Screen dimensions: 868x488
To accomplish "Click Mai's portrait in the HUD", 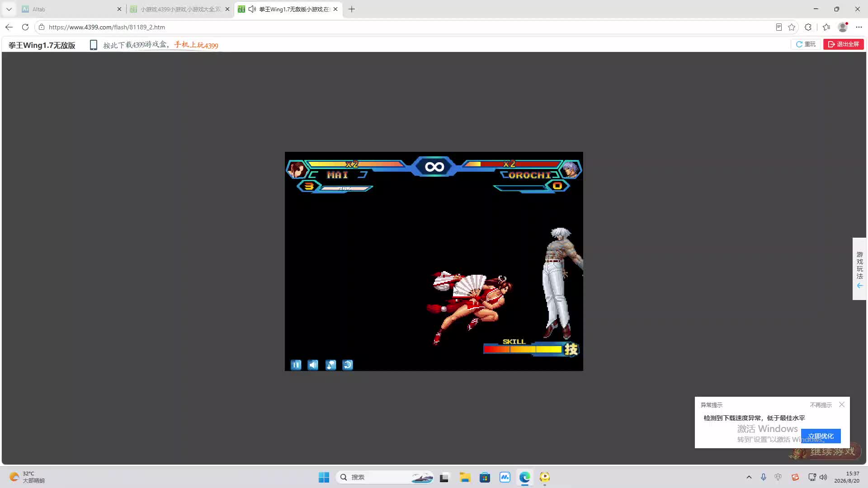I will pos(297,169).
